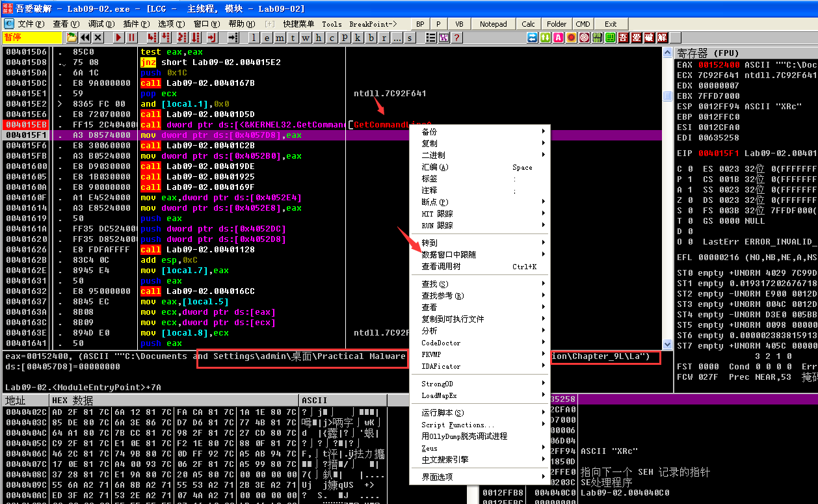Open the Handles 'h' button
Viewport: 818px width, 504px height.
click(x=319, y=38)
